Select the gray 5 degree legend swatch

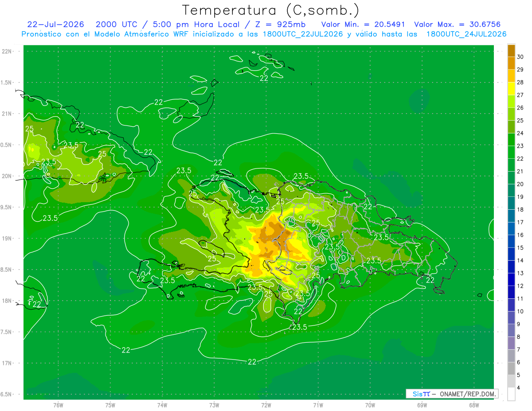(x=511, y=368)
